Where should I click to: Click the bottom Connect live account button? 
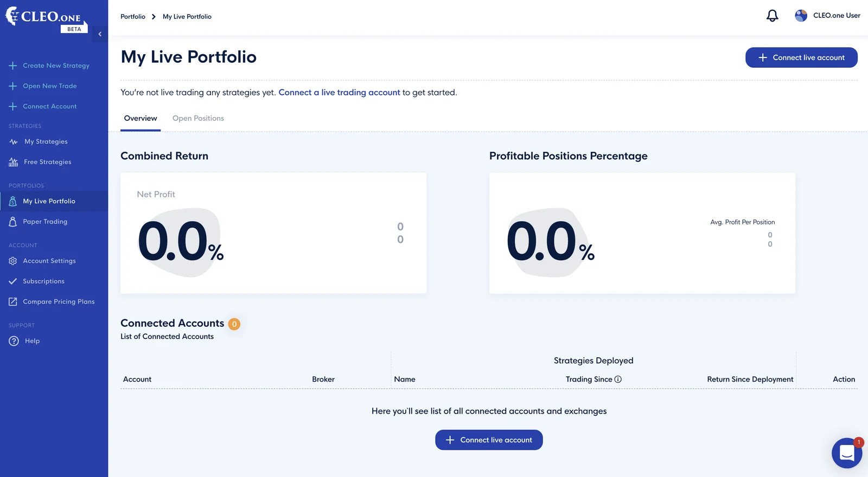click(488, 440)
